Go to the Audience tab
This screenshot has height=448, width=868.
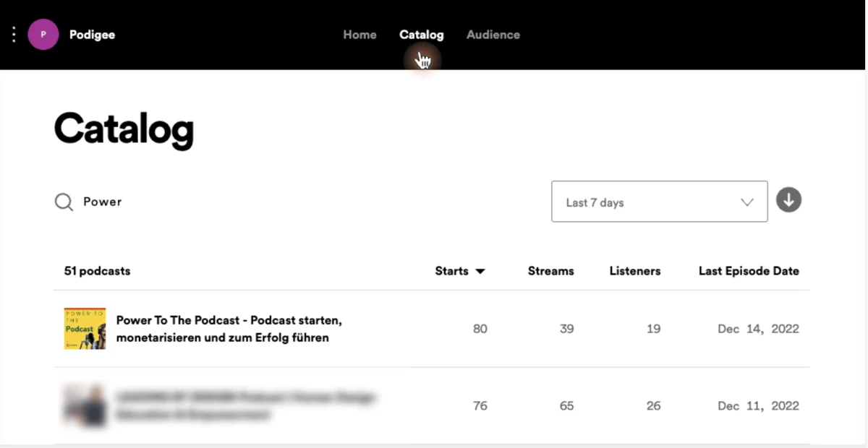click(x=493, y=35)
